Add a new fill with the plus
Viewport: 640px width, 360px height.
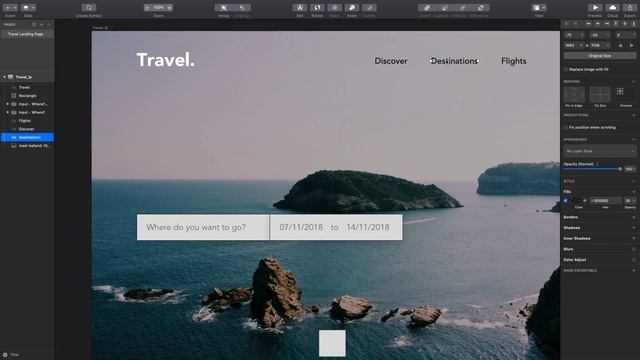tap(634, 191)
